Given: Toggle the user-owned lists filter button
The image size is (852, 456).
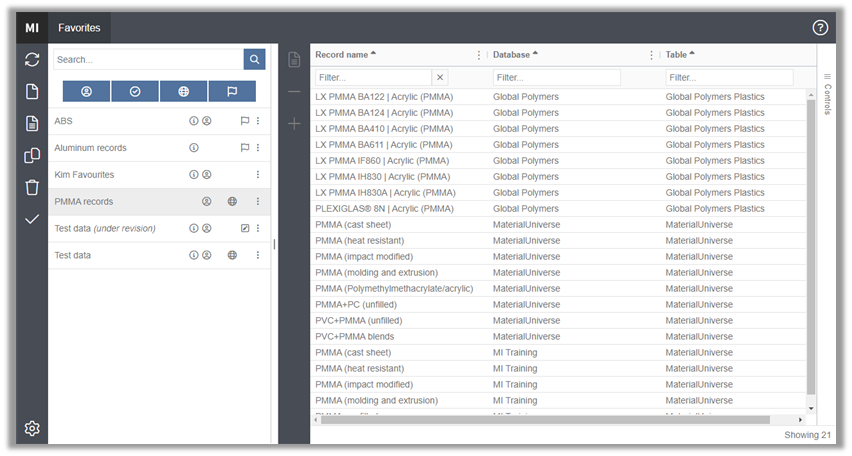Looking at the screenshot, I should click(86, 91).
